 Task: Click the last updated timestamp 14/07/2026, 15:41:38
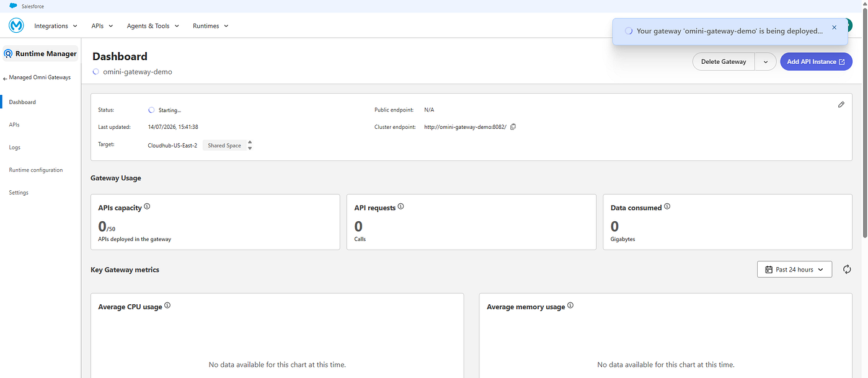pos(173,127)
